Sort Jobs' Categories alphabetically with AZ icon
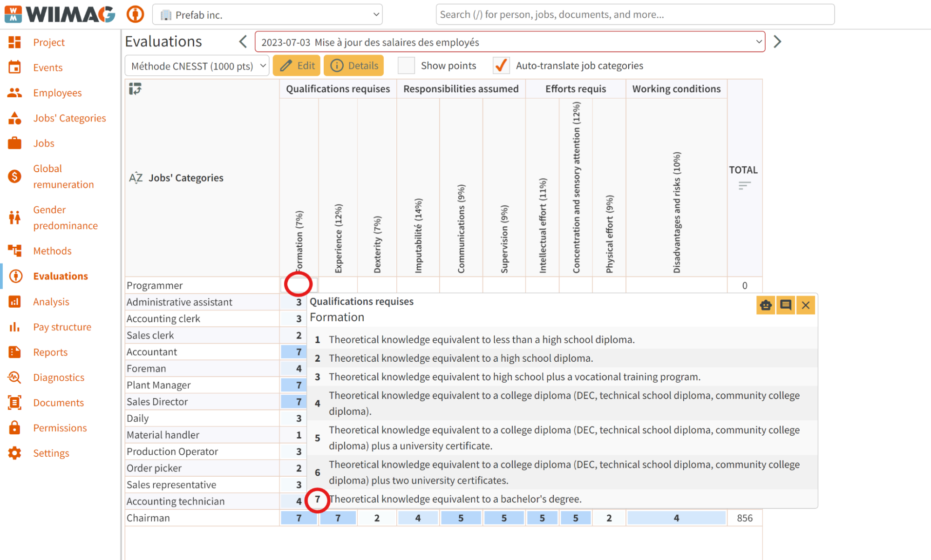Image resolution: width=931 pixels, height=560 pixels. (x=136, y=178)
